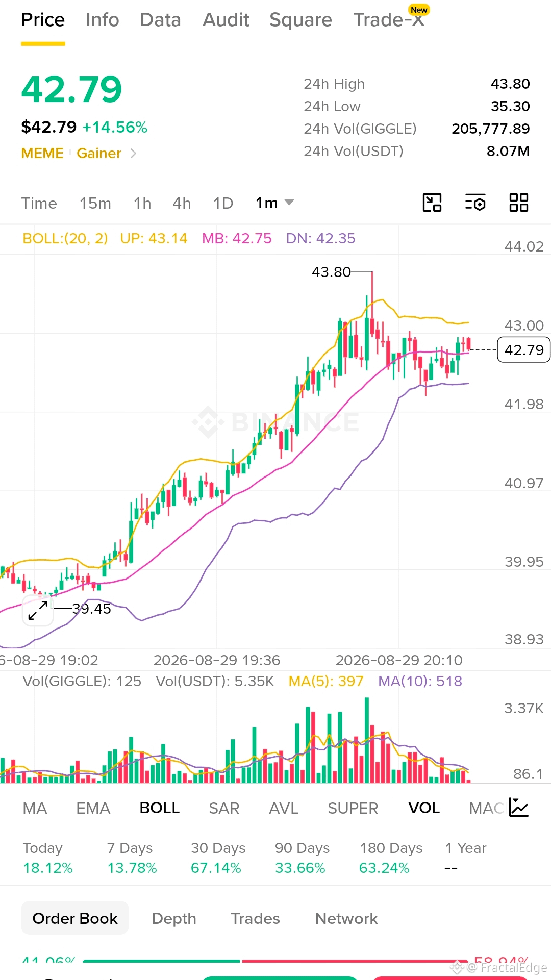Viewport: 551px width, 980px height.
Task: Open the indicator chart settings icon beside MAC
Action: [519, 808]
